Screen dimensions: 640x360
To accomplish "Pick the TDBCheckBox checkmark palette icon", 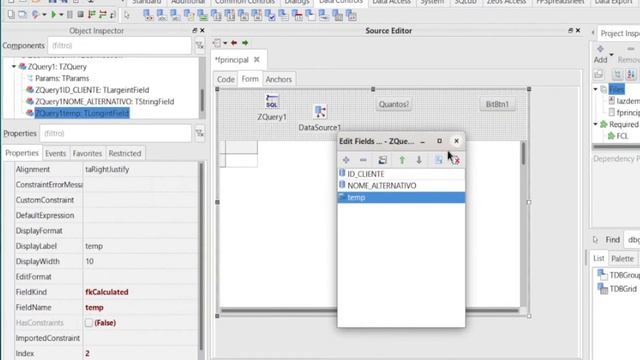I will pyautogui.click(x=270, y=16).
